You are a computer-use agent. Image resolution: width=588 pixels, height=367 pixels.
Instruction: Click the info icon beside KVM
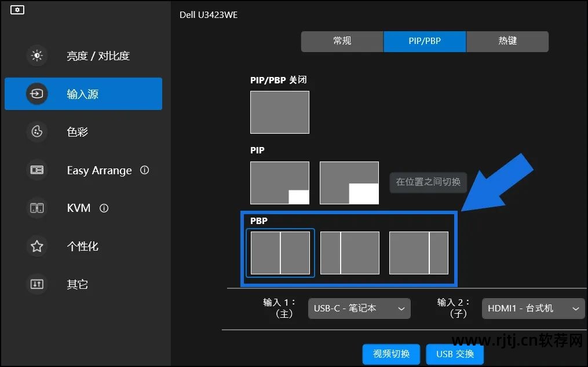[x=104, y=208]
